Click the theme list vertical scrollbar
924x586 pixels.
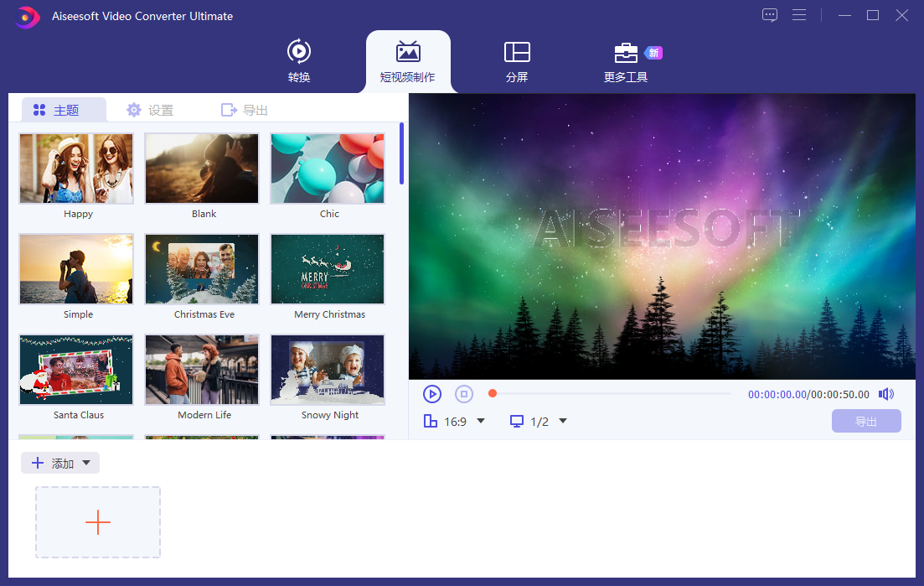pyautogui.click(x=401, y=153)
